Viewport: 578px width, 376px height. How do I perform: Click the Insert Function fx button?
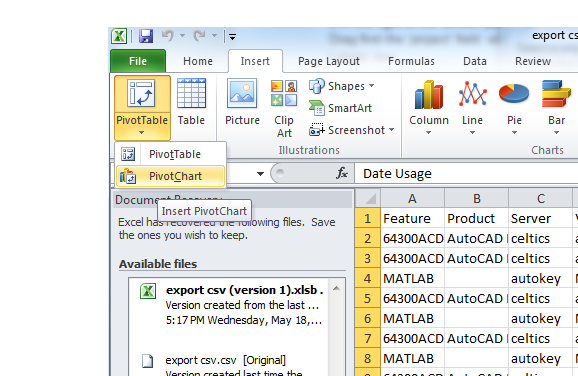[x=342, y=173]
